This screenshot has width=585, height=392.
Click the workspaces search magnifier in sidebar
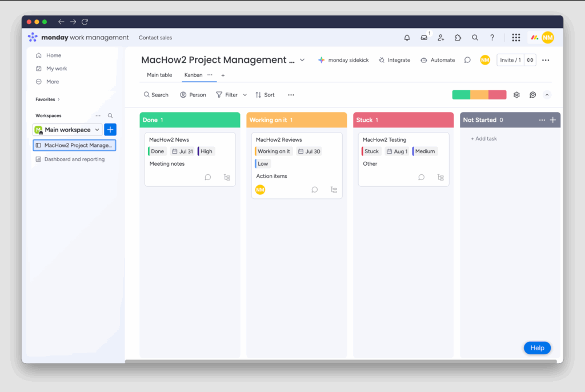[x=110, y=116]
